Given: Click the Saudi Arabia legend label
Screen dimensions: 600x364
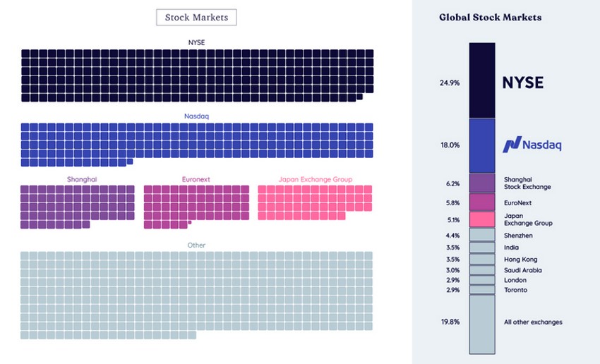Looking at the screenshot, I should [522, 270].
